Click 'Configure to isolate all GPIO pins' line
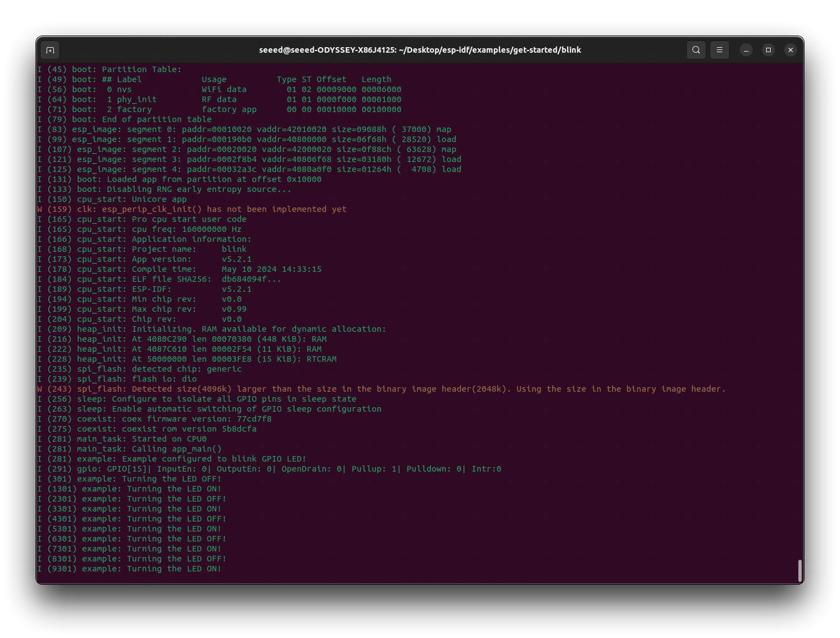 click(197, 399)
